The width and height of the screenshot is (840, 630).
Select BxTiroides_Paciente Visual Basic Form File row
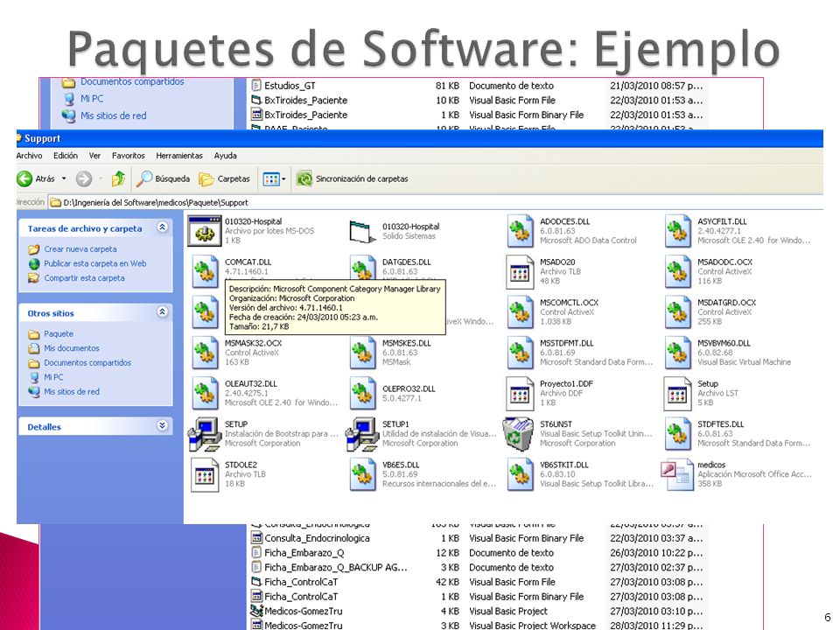[477, 100]
